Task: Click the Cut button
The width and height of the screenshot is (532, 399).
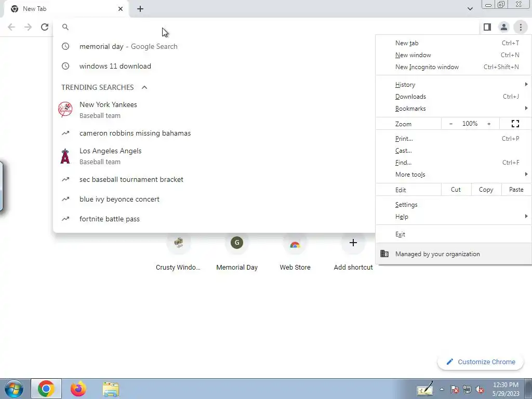Action: [x=456, y=190]
